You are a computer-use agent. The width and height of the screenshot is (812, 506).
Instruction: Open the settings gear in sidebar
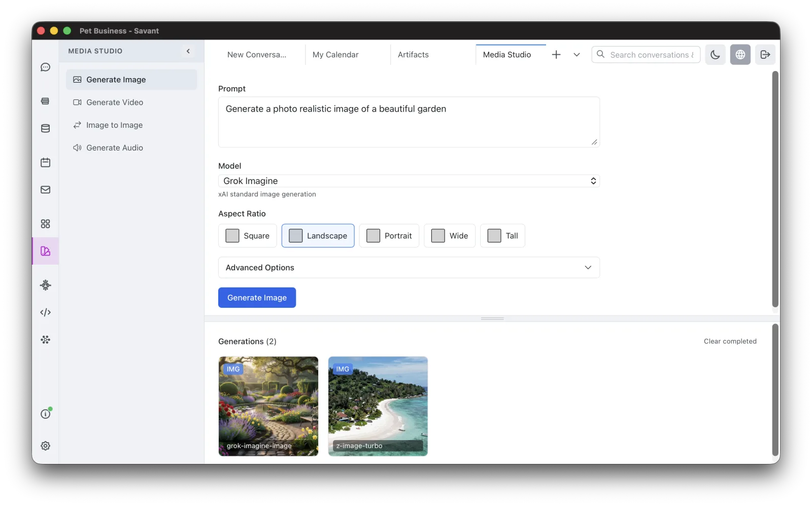45,446
